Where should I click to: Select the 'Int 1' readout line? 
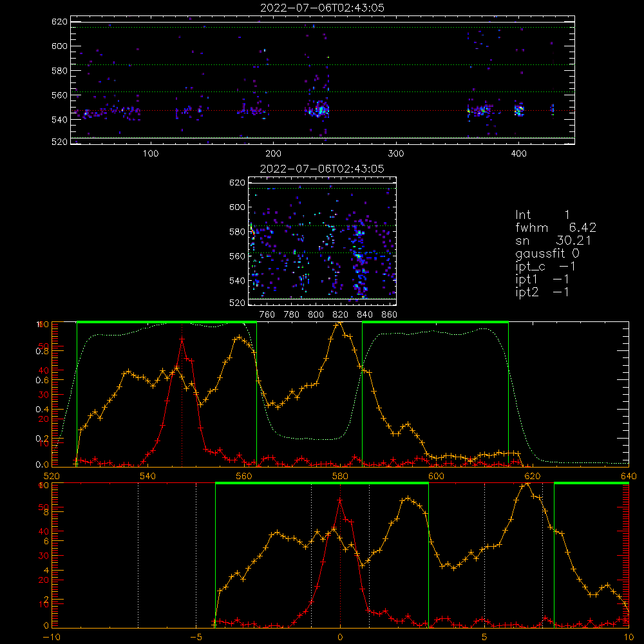pyautogui.click(x=542, y=215)
